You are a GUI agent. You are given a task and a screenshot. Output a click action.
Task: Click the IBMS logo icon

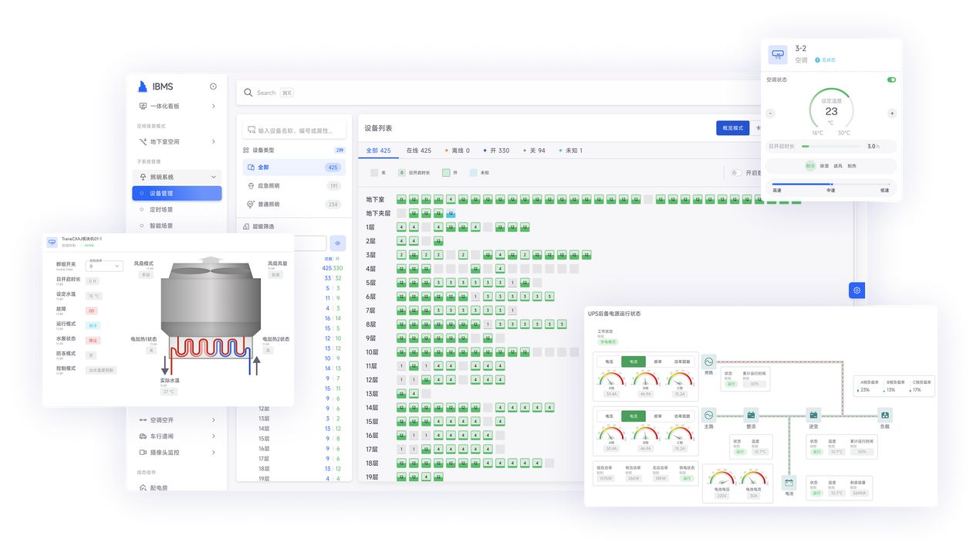142,87
